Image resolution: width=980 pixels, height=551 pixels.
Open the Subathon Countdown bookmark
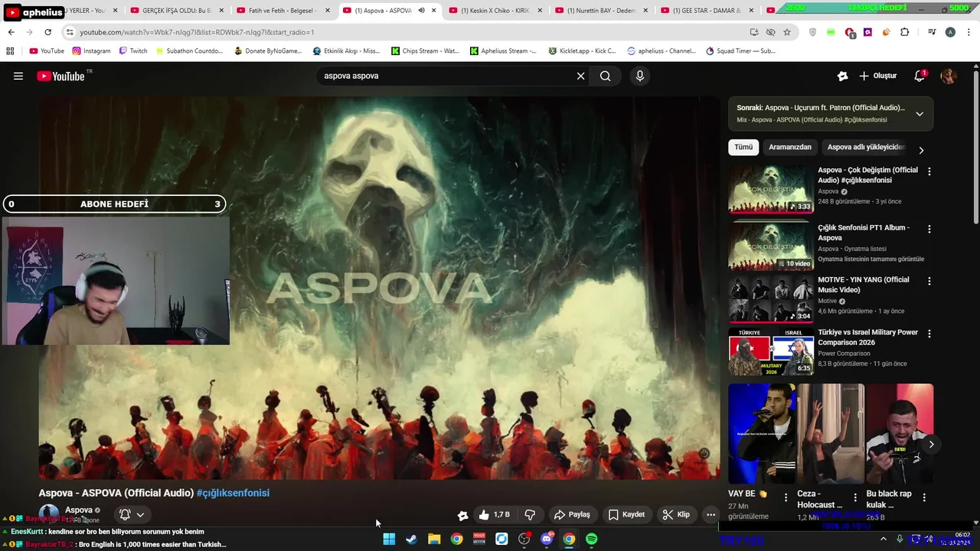[x=188, y=51]
